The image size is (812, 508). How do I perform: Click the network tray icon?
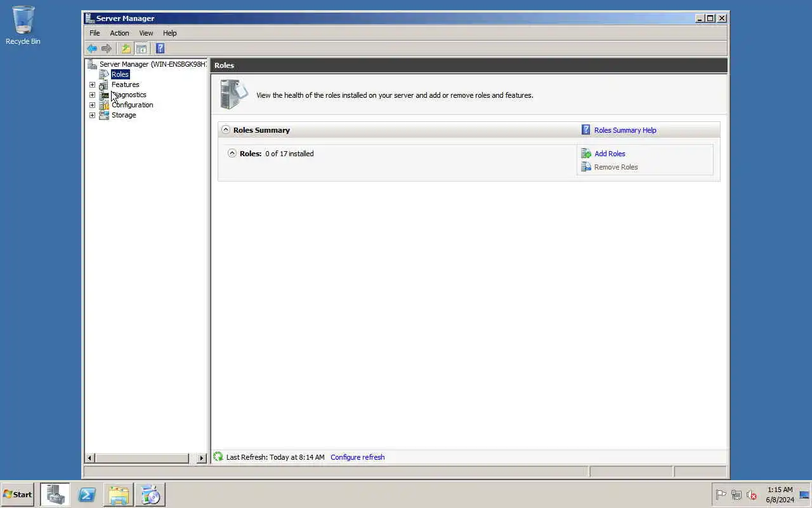(737, 495)
